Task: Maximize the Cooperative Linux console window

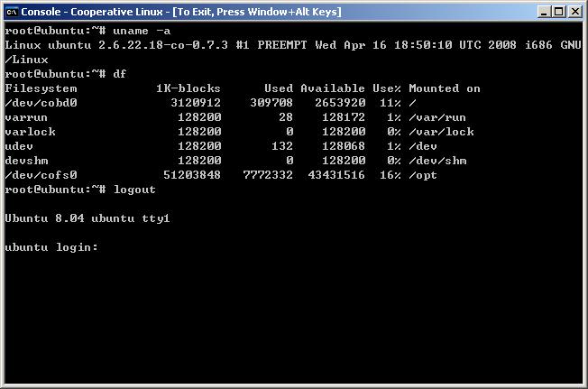Action: point(559,12)
